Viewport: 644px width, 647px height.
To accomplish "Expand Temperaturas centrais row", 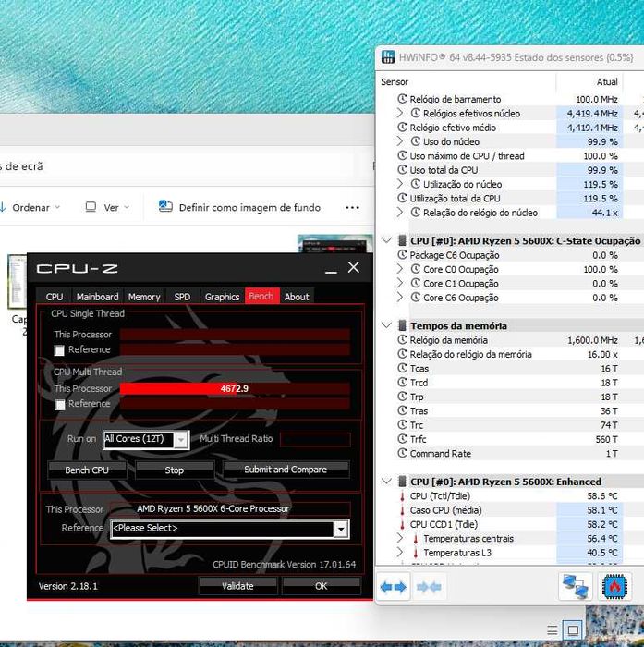I will tap(399, 538).
